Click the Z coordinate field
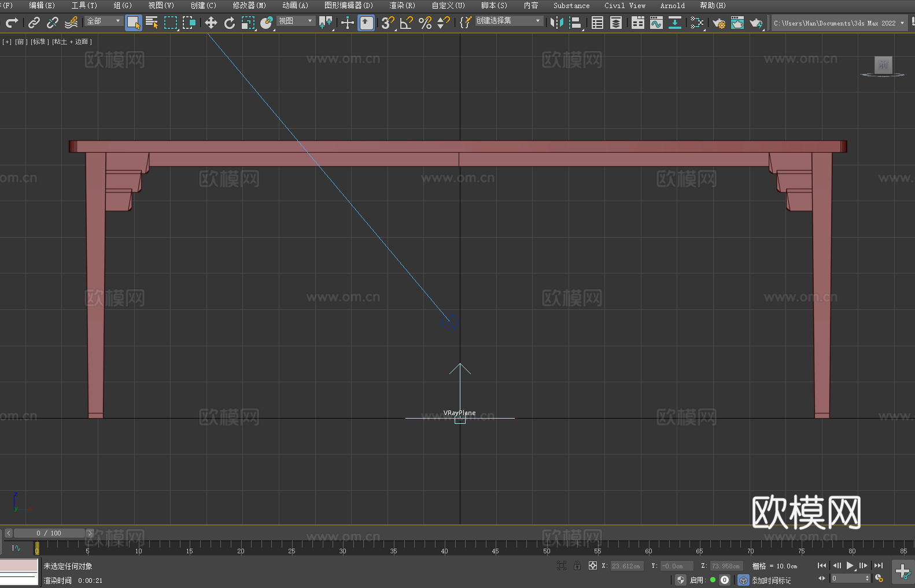 pos(725,566)
